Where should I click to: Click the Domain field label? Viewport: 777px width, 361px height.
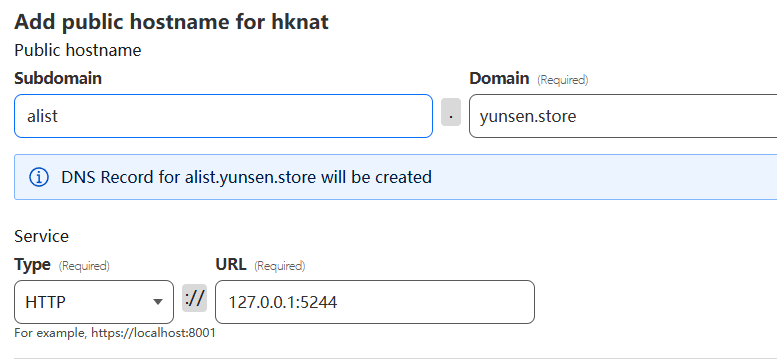tap(499, 78)
